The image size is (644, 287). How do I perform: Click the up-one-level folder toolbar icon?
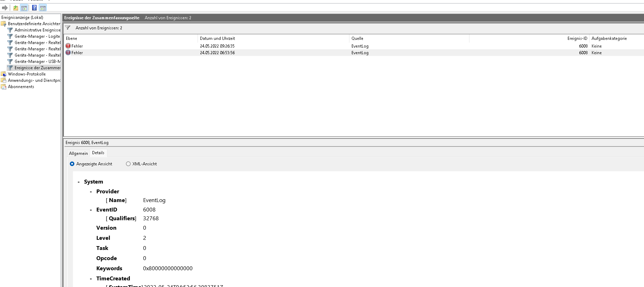(15, 8)
